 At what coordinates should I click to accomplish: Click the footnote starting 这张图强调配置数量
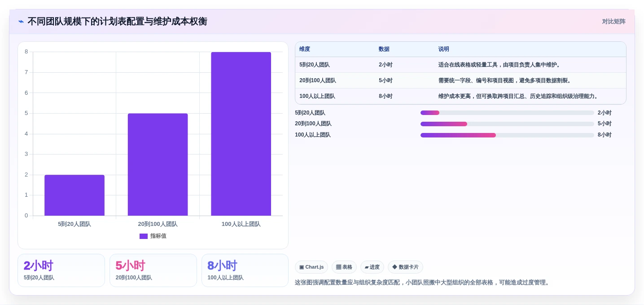coord(423,283)
